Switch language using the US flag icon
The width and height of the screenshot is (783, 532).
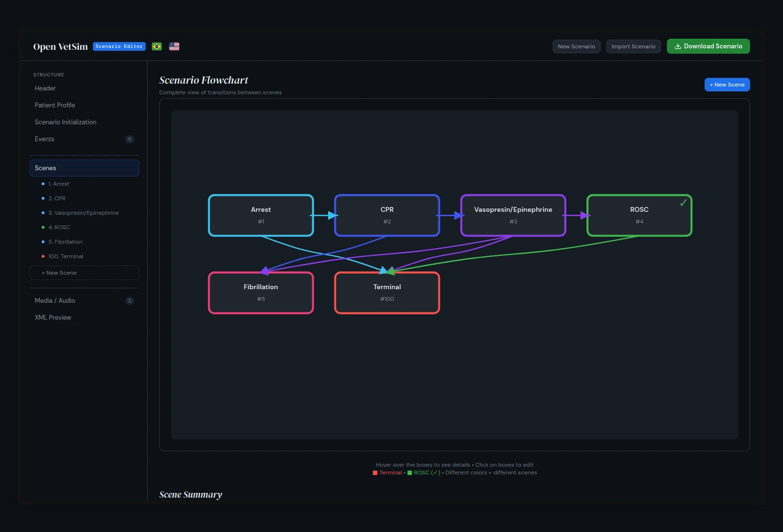174,46
